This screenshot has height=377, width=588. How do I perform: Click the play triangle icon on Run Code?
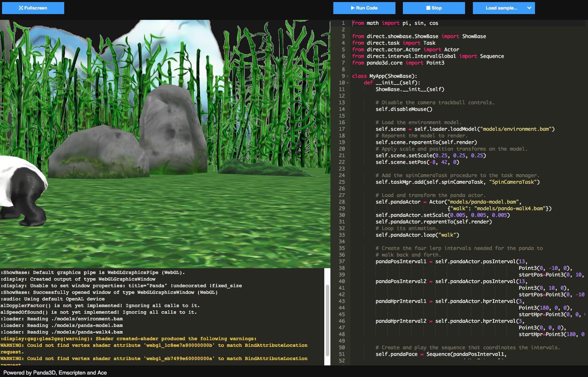[x=352, y=8]
